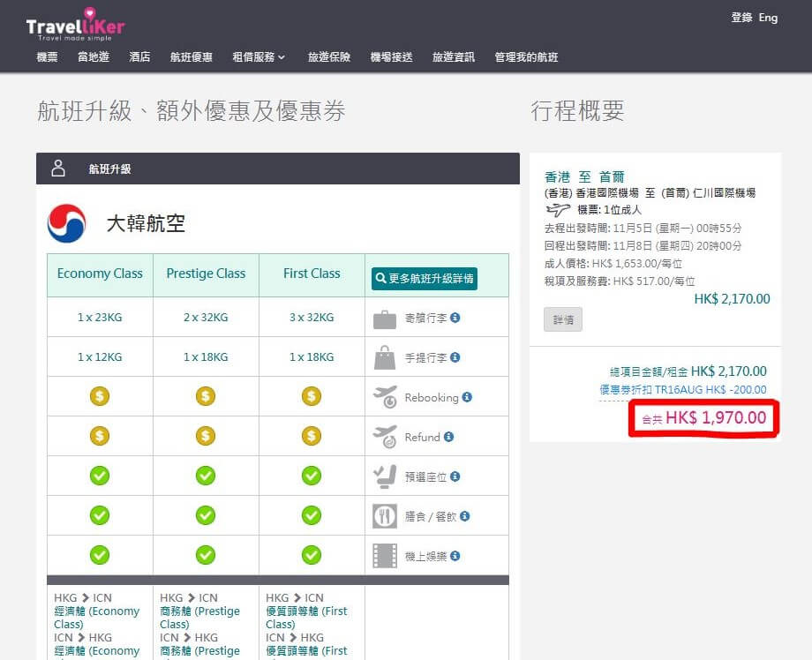Click info icon next to 機上娛樂

point(455,555)
